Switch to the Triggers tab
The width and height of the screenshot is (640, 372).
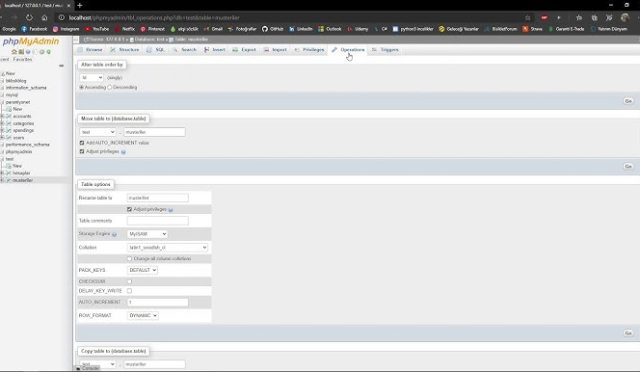click(x=385, y=50)
